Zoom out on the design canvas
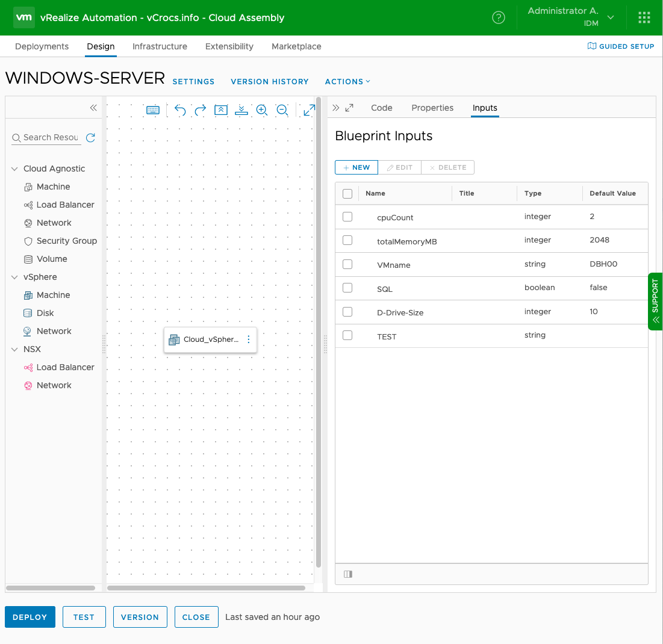This screenshot has height=644, width=663. [x=282, y=110]
